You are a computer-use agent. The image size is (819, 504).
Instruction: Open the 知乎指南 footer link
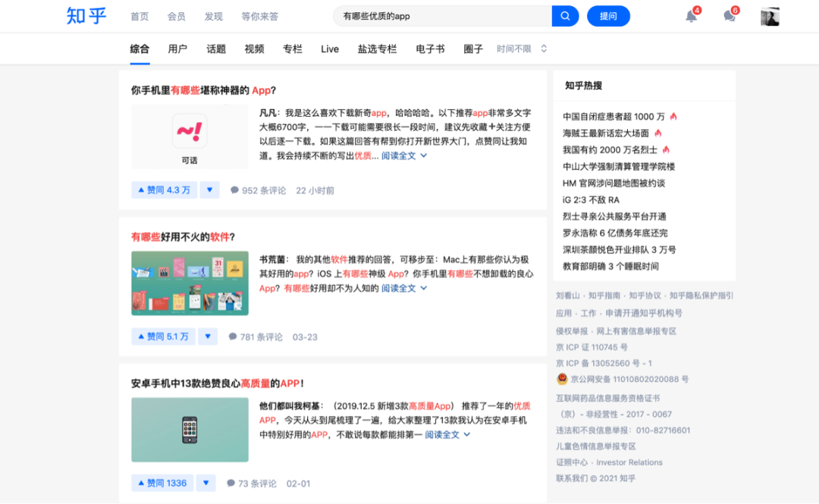[x=604, y=296]
